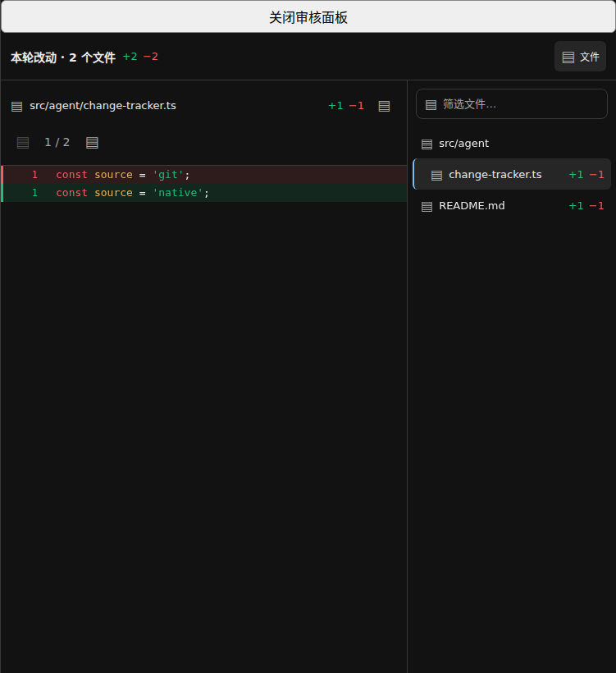Click file icon beside src/agent/change-tracker.ts header
This screenshot has height=673, width=616.
[16, 106]
